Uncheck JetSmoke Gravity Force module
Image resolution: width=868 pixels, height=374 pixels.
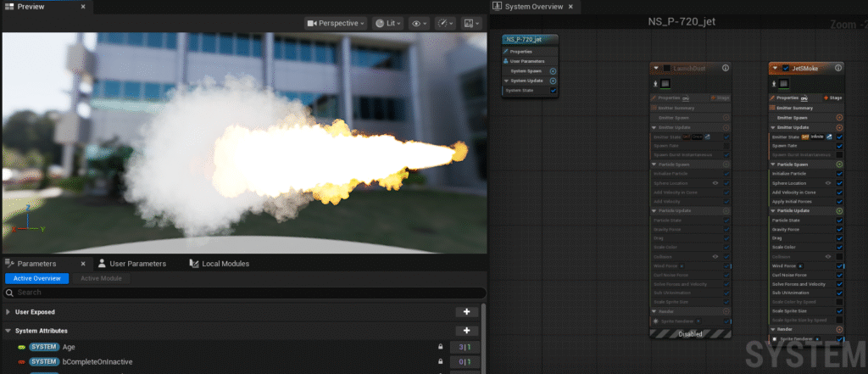pos(839,229)
